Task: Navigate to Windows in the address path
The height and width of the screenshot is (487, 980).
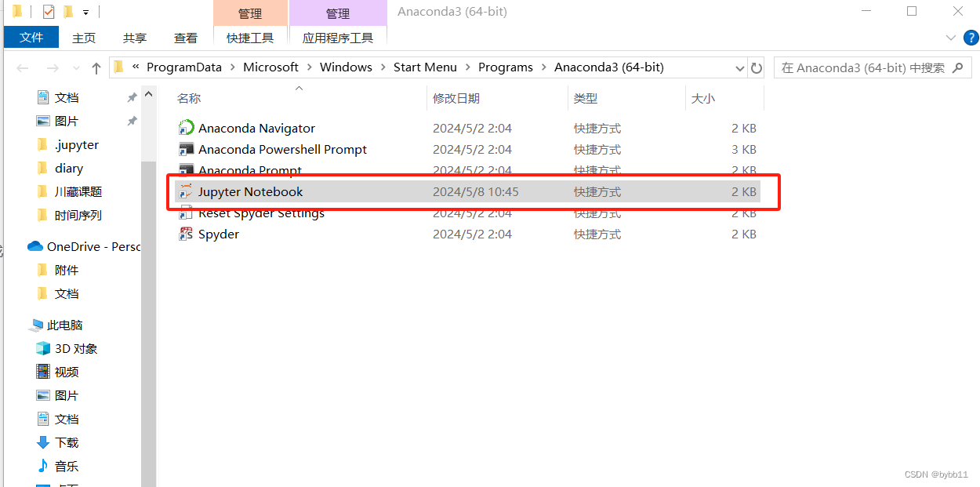Action: tap(346, 67)
